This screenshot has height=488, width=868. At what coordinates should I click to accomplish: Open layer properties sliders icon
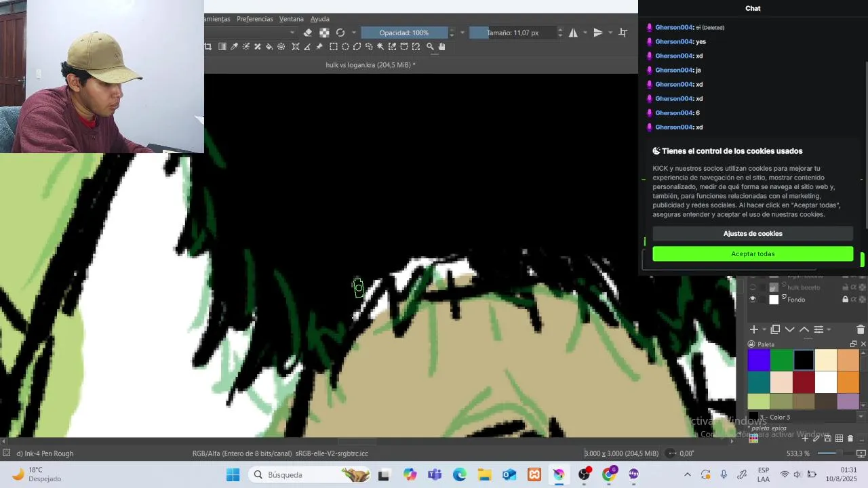(x=818, y=329)
